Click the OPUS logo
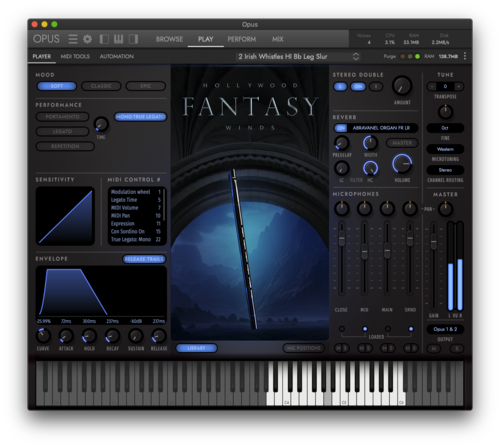The width and height of the screenshot is (500, 447). [46, 39]
